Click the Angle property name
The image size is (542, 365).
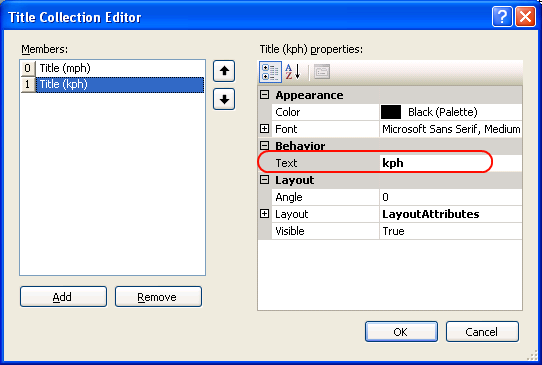coord(289,197)
